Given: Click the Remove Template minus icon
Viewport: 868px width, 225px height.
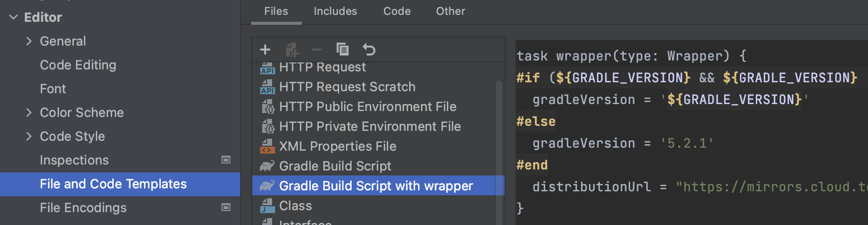Looking at the screenshot, I should pos(317,50).
